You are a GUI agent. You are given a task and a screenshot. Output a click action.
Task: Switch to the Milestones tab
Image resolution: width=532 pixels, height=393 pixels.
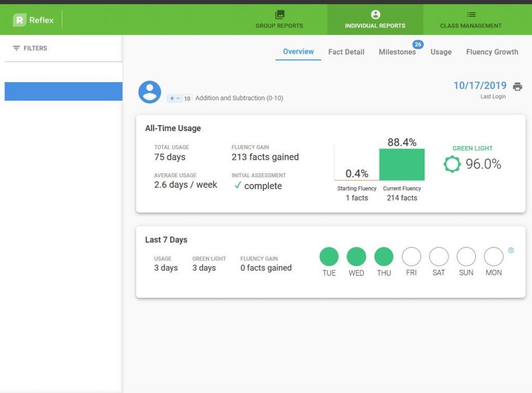pyautogui.click(x=397, y=52)
